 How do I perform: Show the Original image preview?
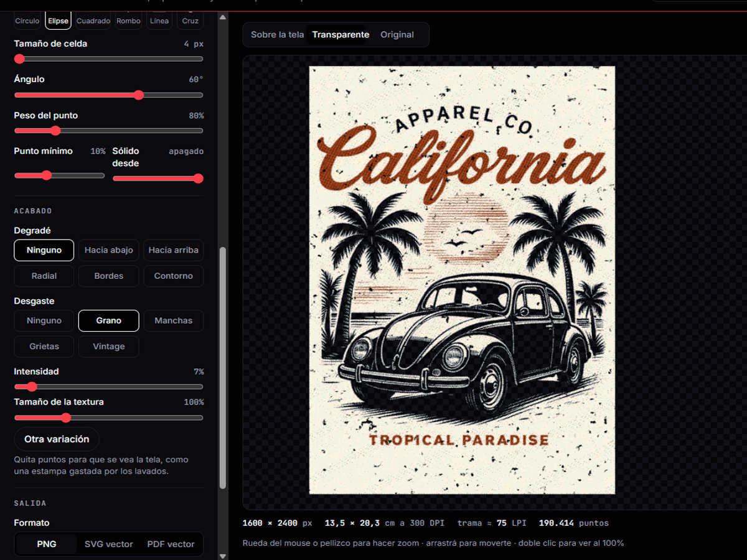[x=397, y=35]
